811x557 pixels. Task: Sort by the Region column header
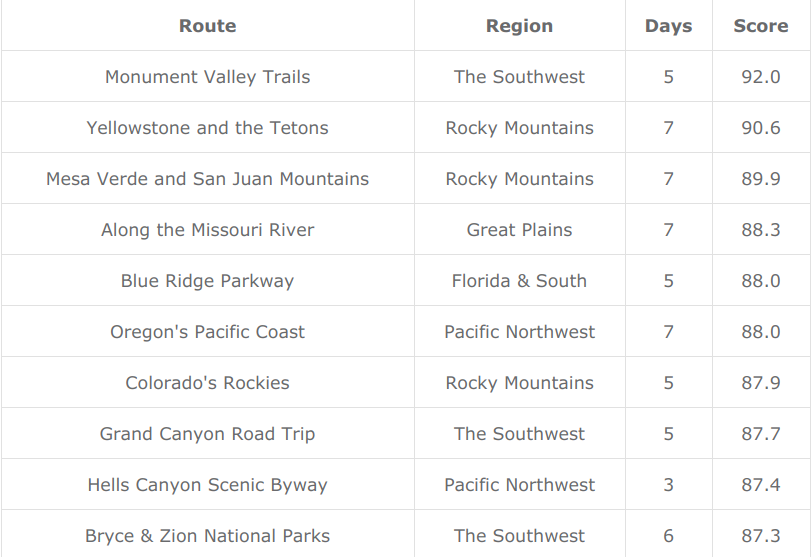(x=519, y=26)
